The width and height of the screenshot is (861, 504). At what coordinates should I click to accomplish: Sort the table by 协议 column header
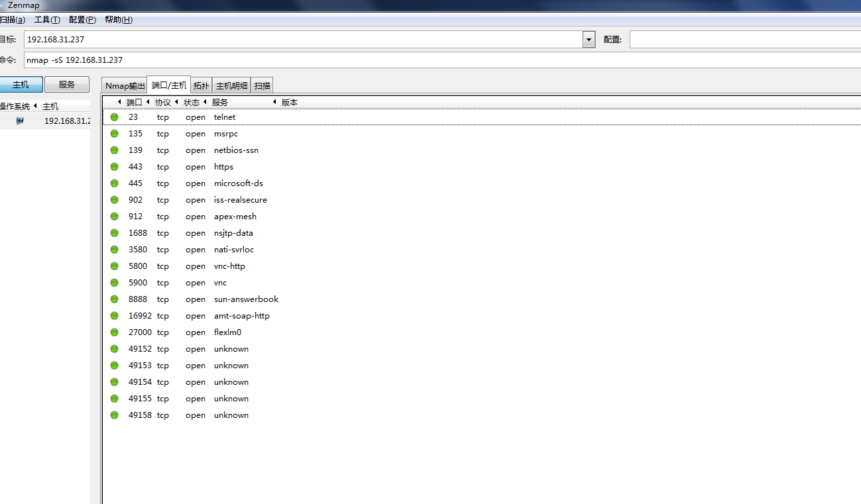point(163,103)
